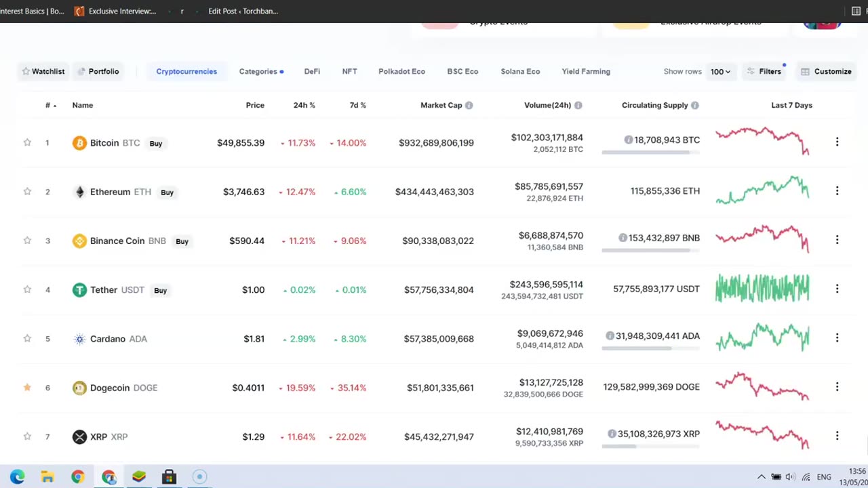Open the Microsoft Store taskbar icon
868x488 pixels.
169,477
